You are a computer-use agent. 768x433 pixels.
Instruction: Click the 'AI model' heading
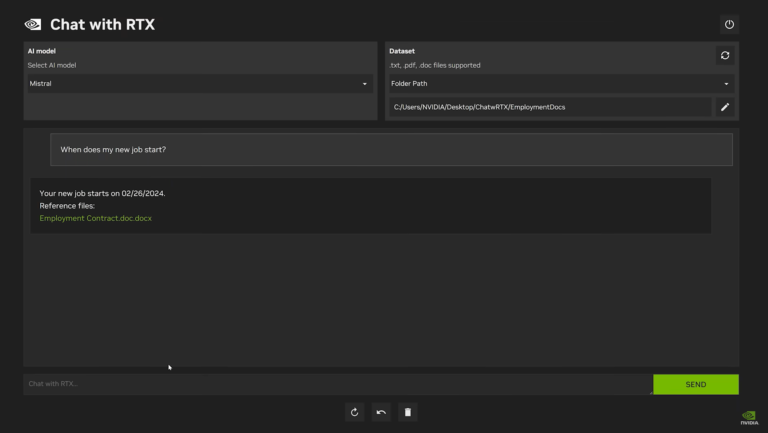tap(42, 51)
